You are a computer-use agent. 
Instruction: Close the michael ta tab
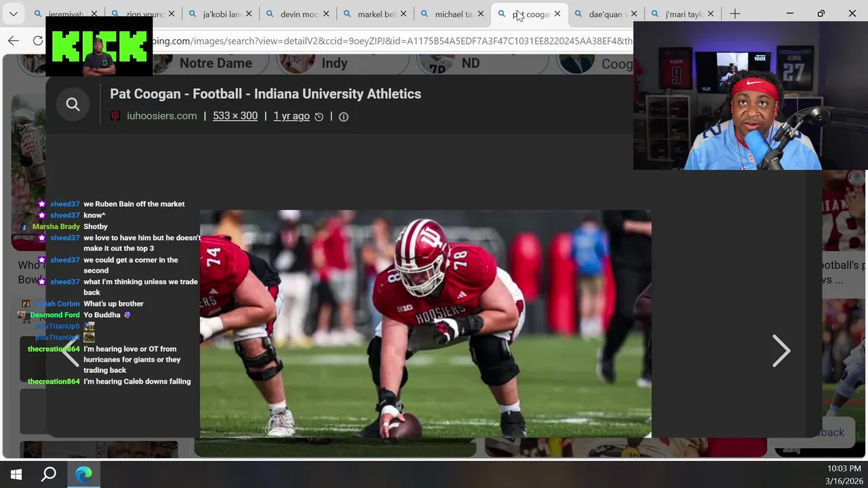[x=480, y=14]
